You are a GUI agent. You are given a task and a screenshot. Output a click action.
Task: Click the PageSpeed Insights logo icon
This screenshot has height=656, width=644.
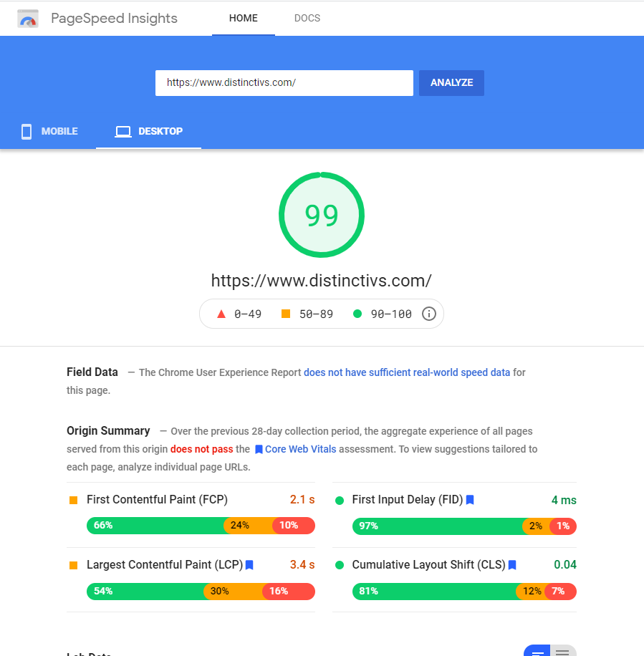[28, 19]
